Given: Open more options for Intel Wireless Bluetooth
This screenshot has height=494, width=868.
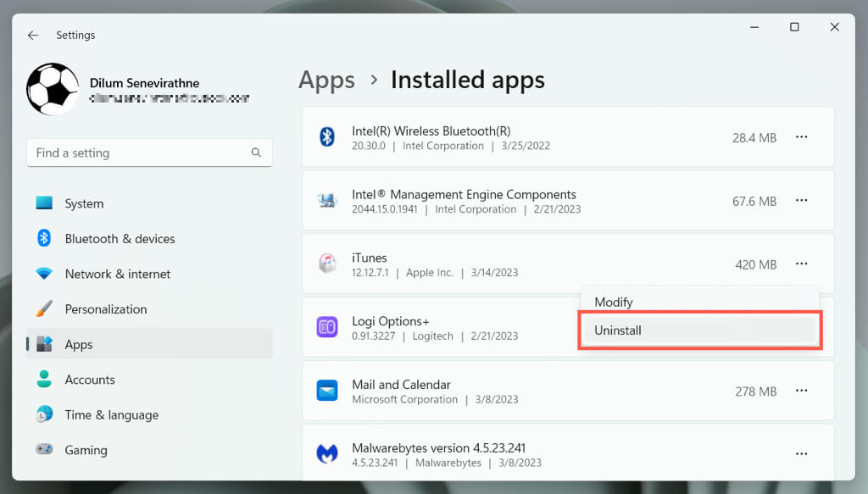Looking at the screenshot, I should pos(801,137).
